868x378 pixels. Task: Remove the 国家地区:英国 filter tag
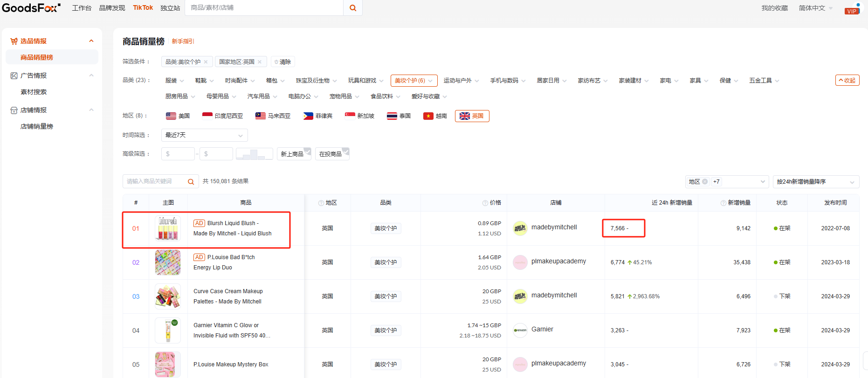tap(260, 62)
